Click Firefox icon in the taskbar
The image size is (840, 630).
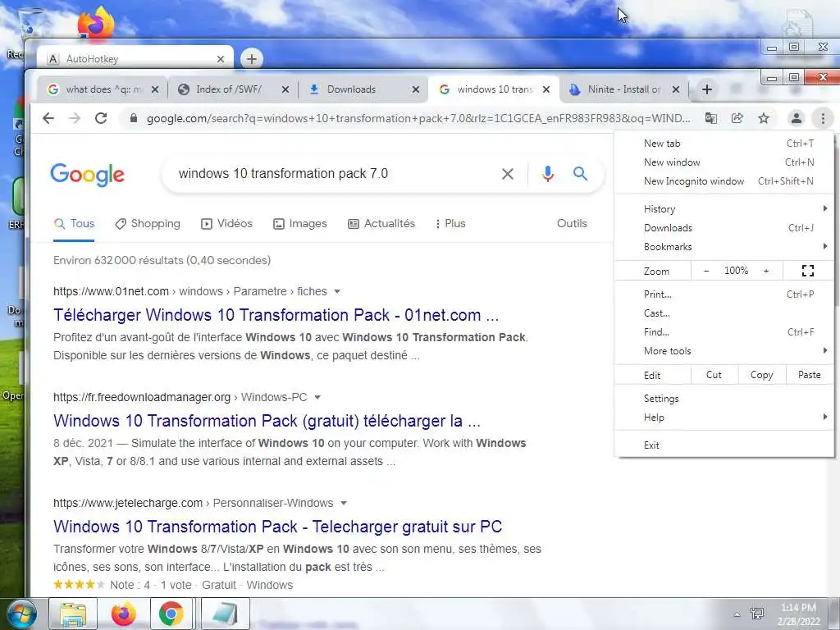123,614
